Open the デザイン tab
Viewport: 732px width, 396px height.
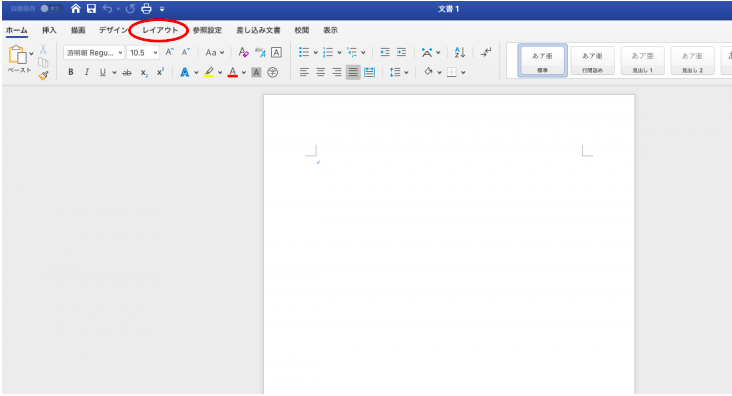point(113,30)
